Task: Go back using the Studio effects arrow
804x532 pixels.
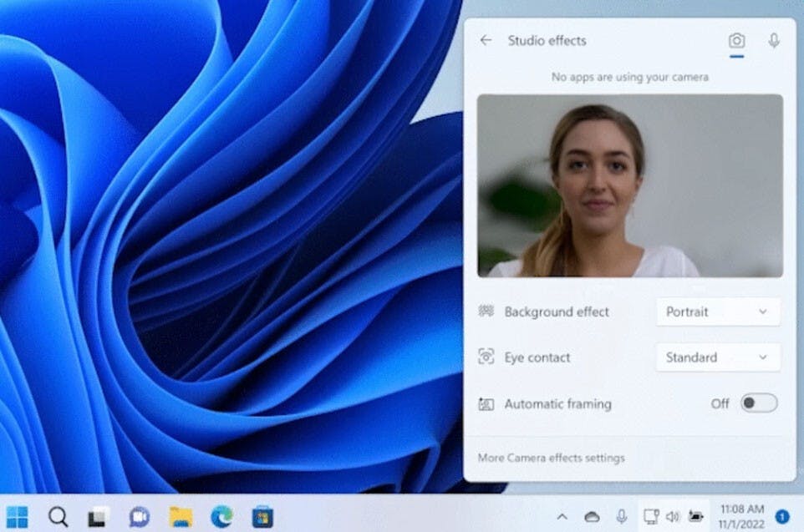Action: (486, 40)
